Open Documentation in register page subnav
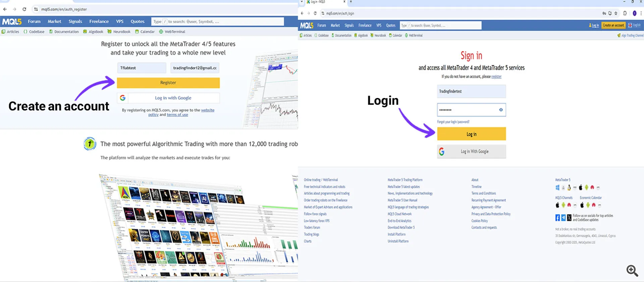This screenshot has height=282, width=644. coord(64,31)
